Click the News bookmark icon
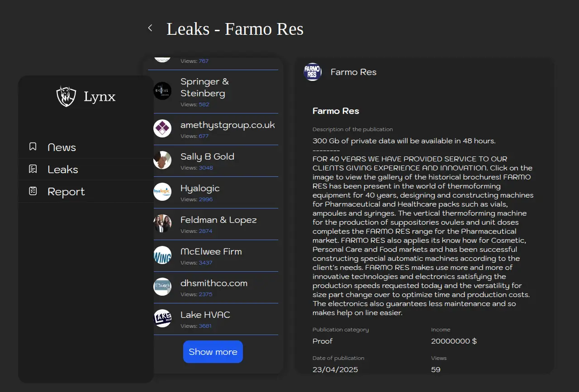The height and width of the screenshot is (392, 579). [33, 147]
